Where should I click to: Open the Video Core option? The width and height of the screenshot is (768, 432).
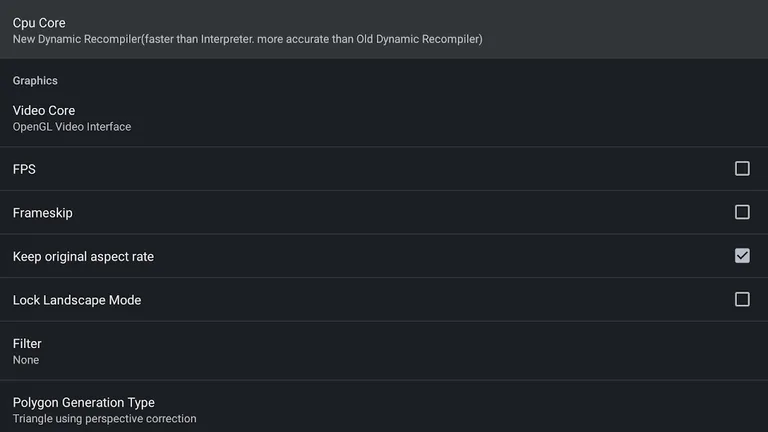[384, 118]
